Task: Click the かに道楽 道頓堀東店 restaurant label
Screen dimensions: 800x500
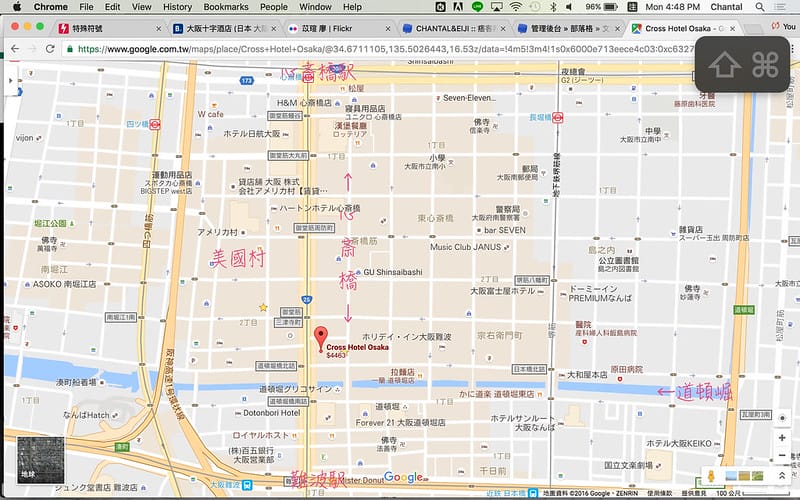Action: 496,394
